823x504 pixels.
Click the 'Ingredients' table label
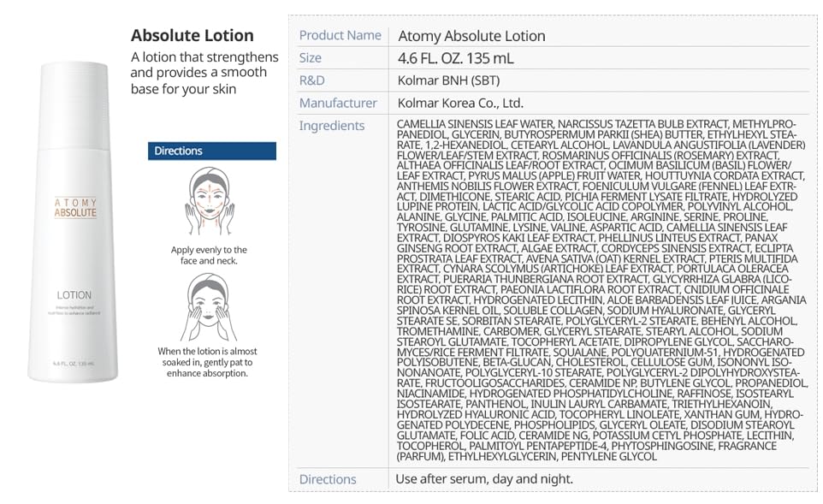332,126
